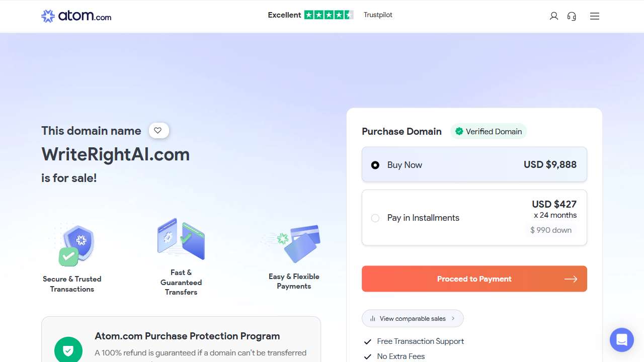Open the chat widget bubble
The height and width of the screenshot is (362, 644).
621,339
